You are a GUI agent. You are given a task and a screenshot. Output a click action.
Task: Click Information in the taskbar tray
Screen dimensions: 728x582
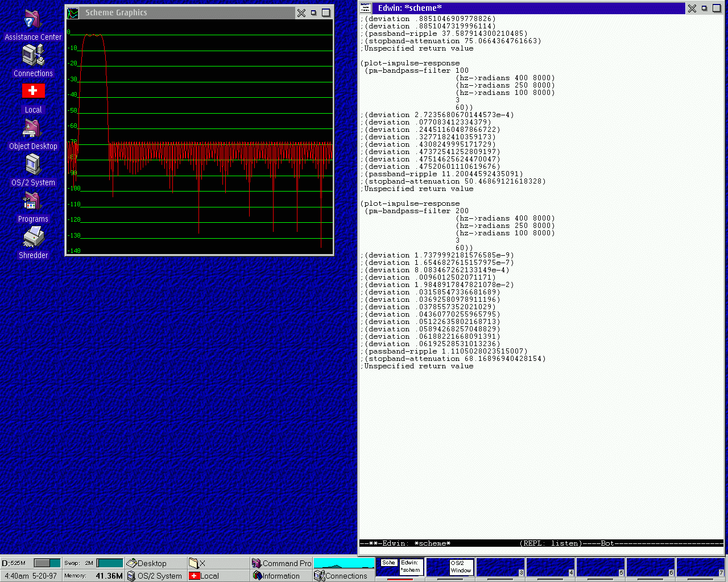[277, 576]
